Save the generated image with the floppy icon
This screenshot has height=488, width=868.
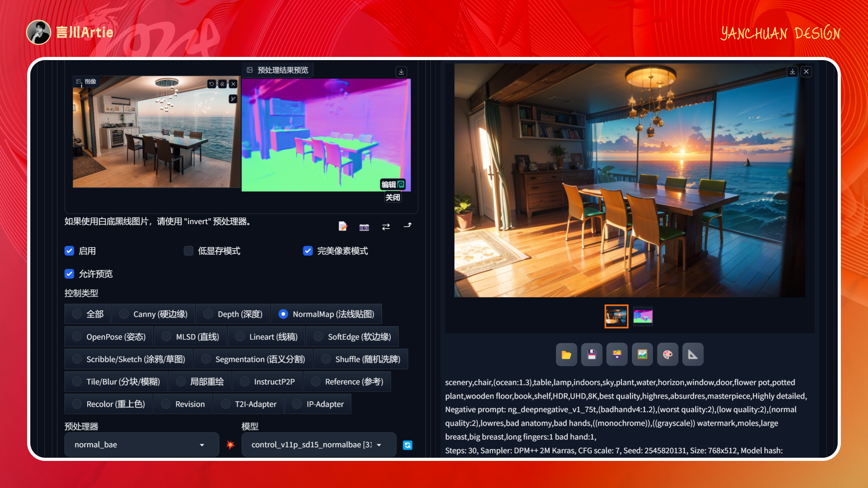pos(592,354)
